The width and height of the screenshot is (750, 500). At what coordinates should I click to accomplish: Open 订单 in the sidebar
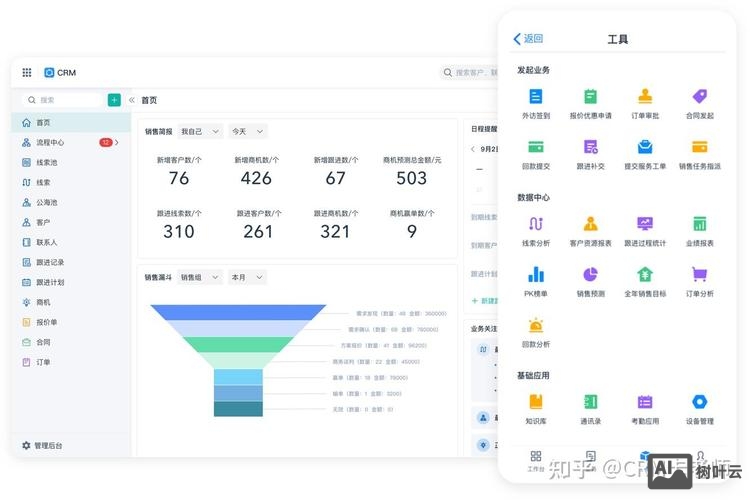click(71, 362)
